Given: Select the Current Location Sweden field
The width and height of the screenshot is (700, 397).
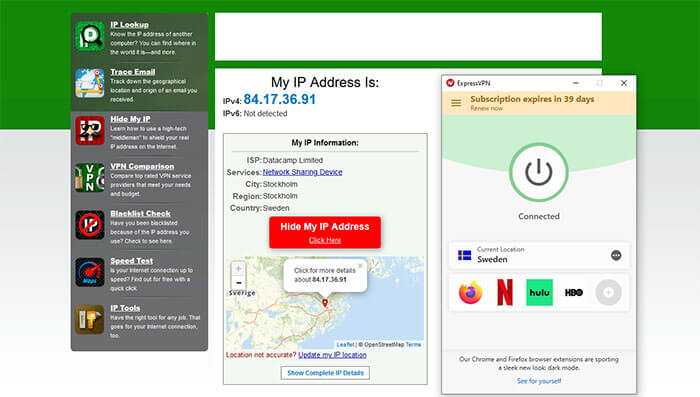Looking at the screenshot, I should point(539,255).
